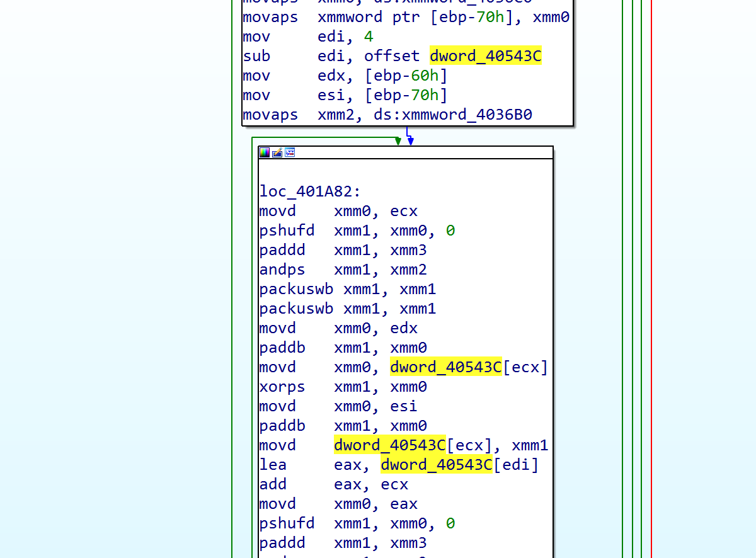
Task: Select dword_40543C[edi] in the lea instruction
Action: pos(437,464)
